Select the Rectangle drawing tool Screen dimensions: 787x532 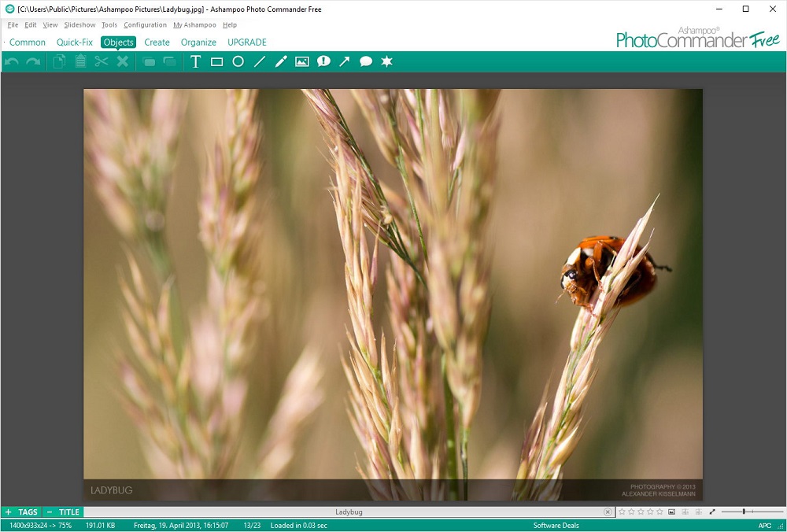[x=216, y=61]
